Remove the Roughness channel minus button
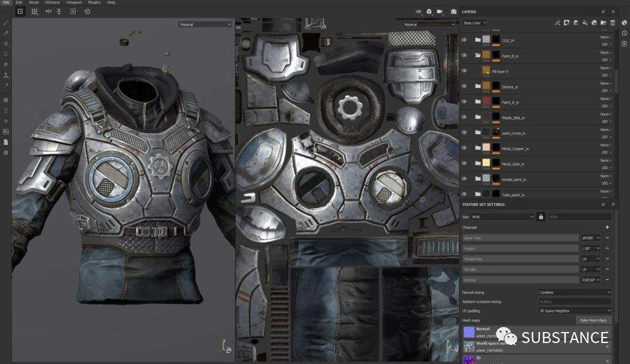The height and width of the screenshot is (364, 630). point(607,259)
